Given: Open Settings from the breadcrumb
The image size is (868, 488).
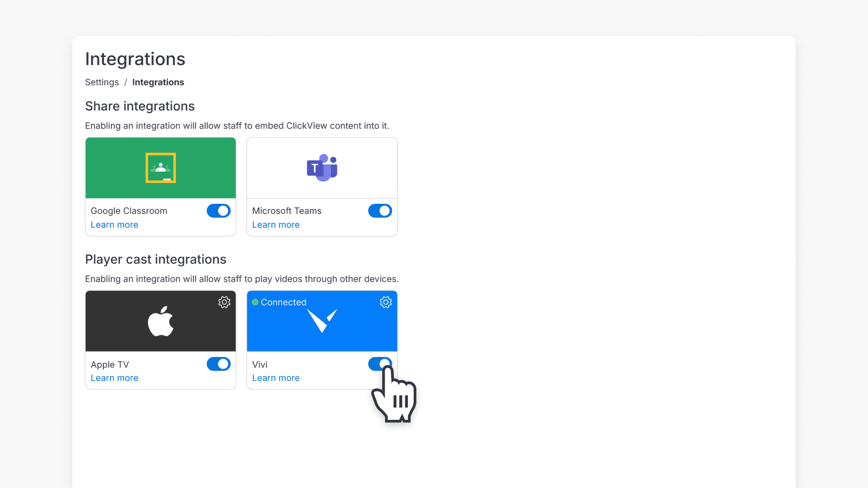Looking at the screenshot, I should point(102,82).
